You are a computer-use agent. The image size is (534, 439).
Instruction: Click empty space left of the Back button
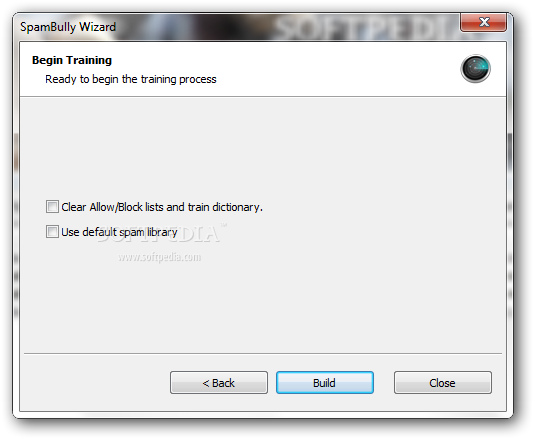click(95, 383)
